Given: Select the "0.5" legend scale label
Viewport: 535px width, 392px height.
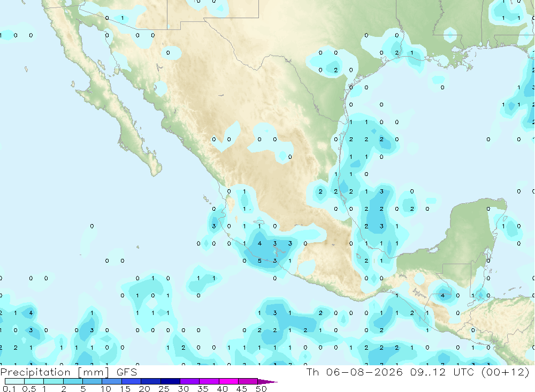Looking at the screenshot, I should coord(29,389).
